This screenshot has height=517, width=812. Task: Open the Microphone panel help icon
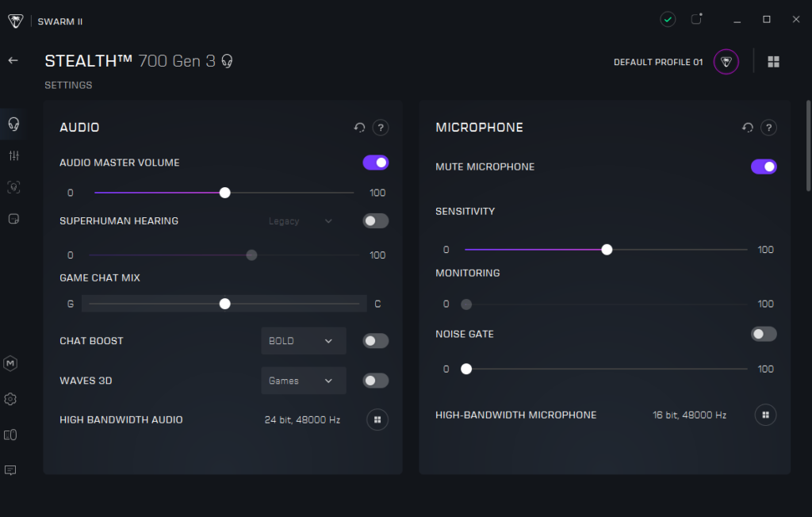[768, 128]
